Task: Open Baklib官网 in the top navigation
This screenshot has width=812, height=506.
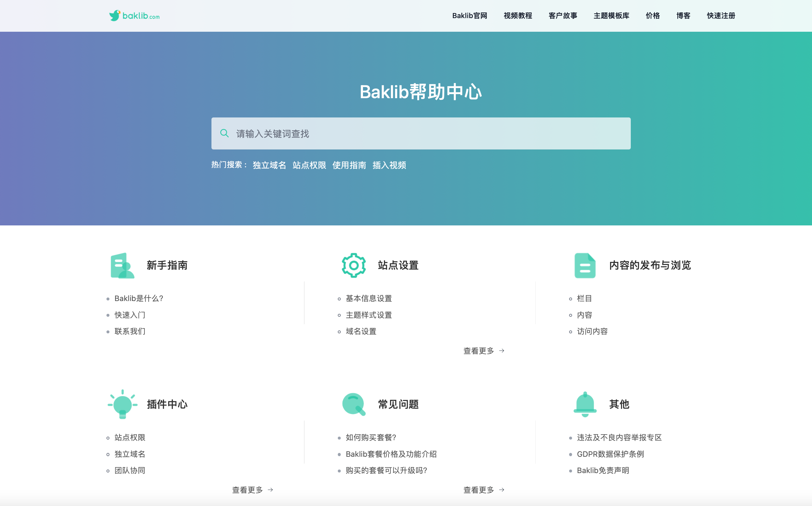Action: pyautogui.click(x=469, y=16)
